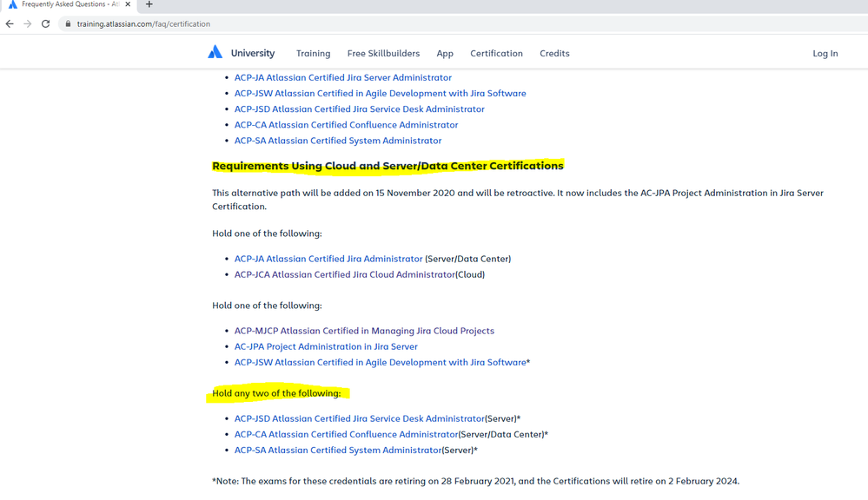The width and height of the screenshot is (868, 500).
Task: Open the AC-JPA Project Administration in Jira Server link
Action: pyautogui.click(x=325, y=346)
